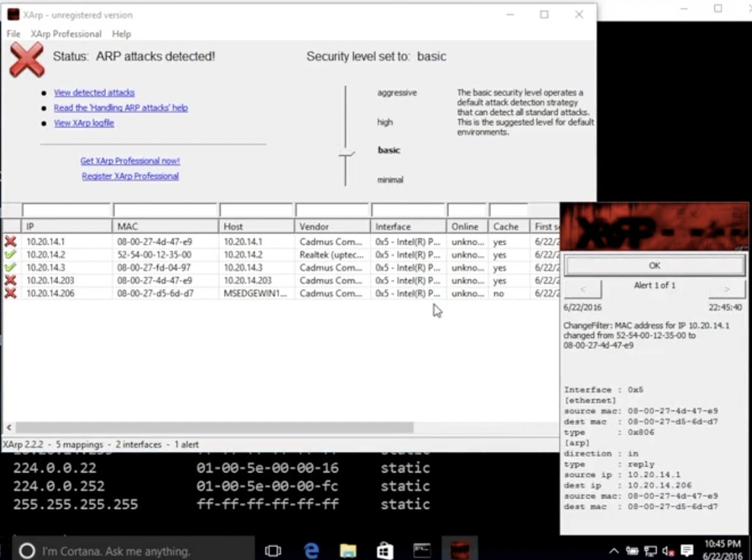Click the muted volume tray icon
Screen dimensions: 752x560
[x=668, y=551]
